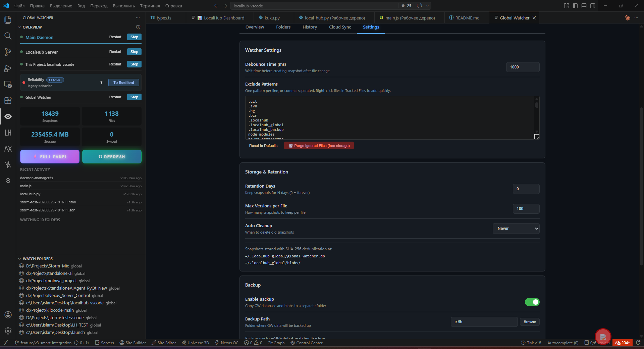The image size is (644, 349).
Task: Open the Full Panel button
Action: pyautogui.click(x=50, y=157)
